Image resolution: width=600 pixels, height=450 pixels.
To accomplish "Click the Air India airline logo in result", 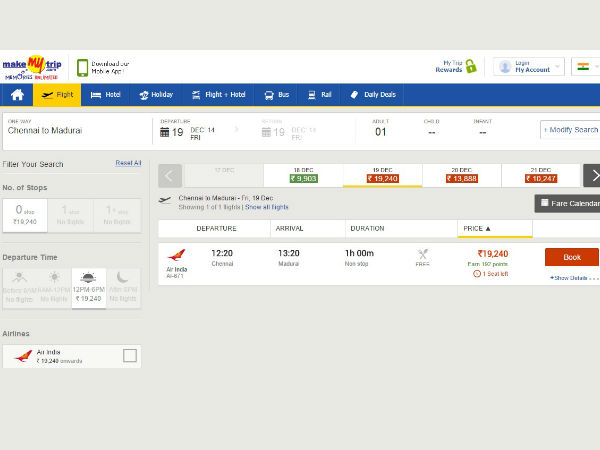I will click(x=176, y=256).
